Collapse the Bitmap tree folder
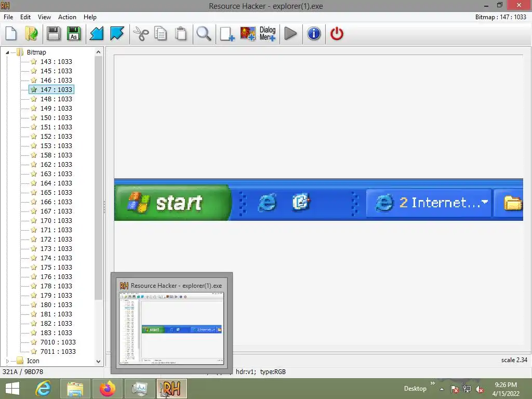Screen dimensions: 532x399 [x=7, y=52]
